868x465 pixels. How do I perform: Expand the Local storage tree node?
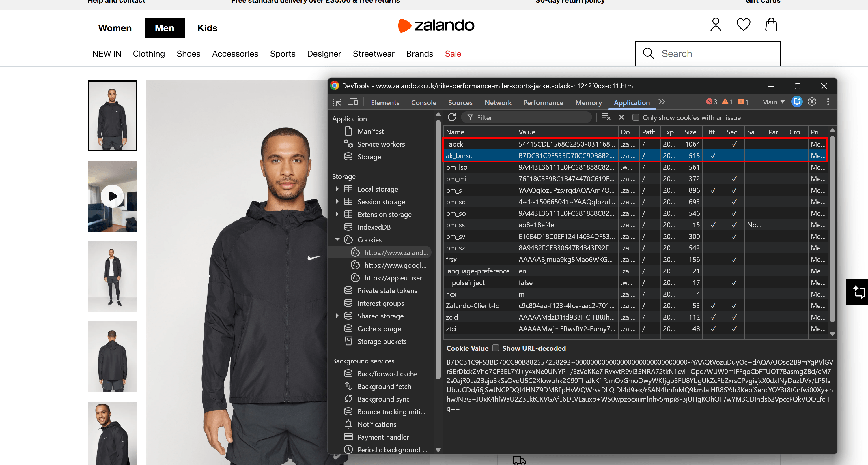tap(337, 189)
